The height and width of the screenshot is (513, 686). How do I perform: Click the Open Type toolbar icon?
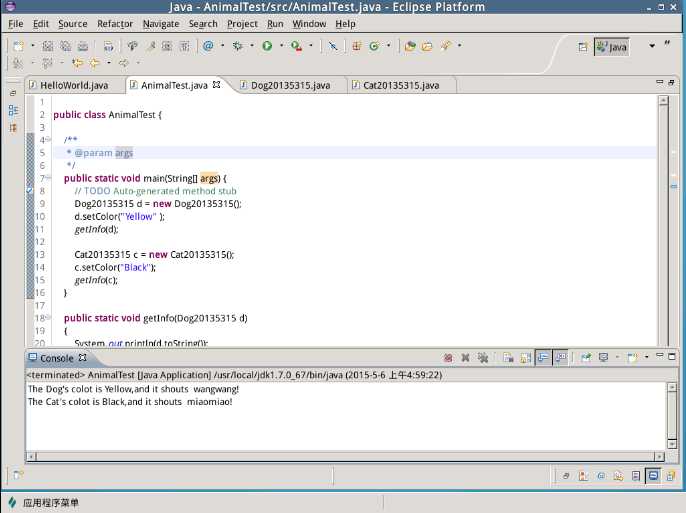pos(410,46)
